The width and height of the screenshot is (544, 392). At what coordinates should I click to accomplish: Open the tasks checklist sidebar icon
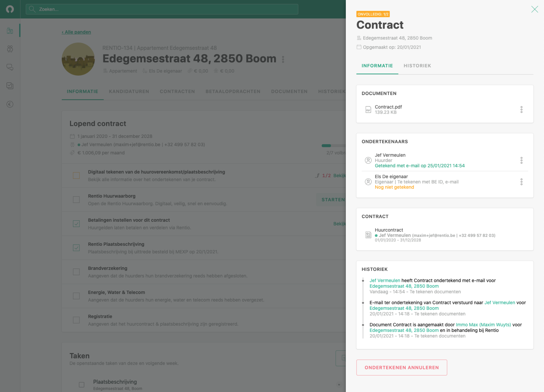click(10, 86)
